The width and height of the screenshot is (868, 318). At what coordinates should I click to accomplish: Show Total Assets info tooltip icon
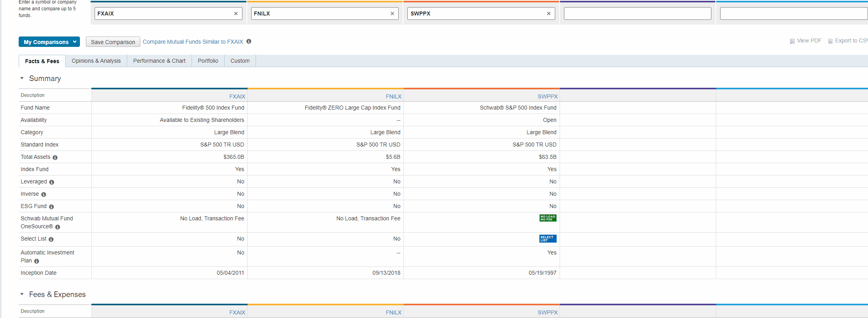(x=55, y=158)
